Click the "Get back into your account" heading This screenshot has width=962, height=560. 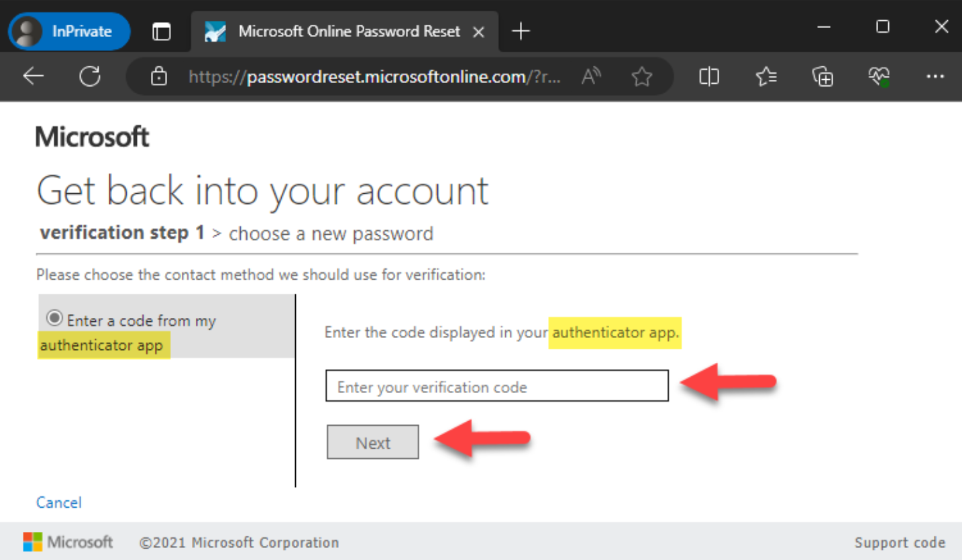(x=263, y=190)
